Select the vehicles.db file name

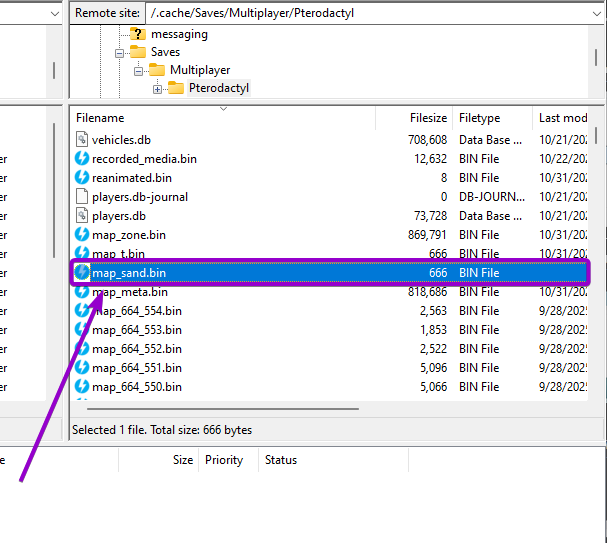[x=121, y=140]
